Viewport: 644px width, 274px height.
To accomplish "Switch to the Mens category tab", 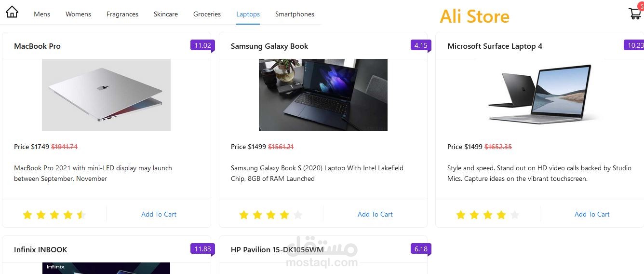I will pos(42,14).
